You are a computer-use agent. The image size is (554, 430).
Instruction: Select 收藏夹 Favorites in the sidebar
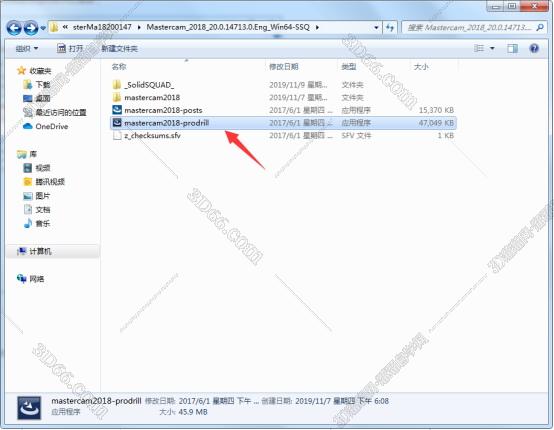tap(34, 71)
